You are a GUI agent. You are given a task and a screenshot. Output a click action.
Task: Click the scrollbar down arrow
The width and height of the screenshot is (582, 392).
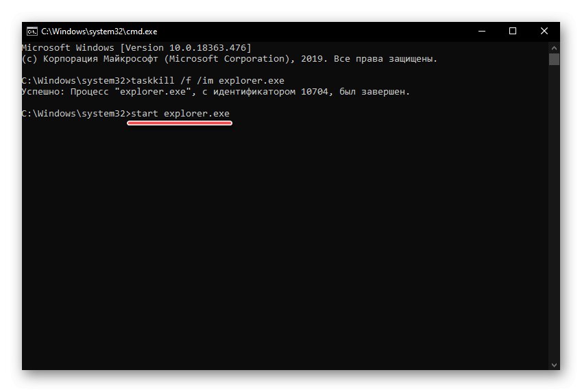coord(554,363)
